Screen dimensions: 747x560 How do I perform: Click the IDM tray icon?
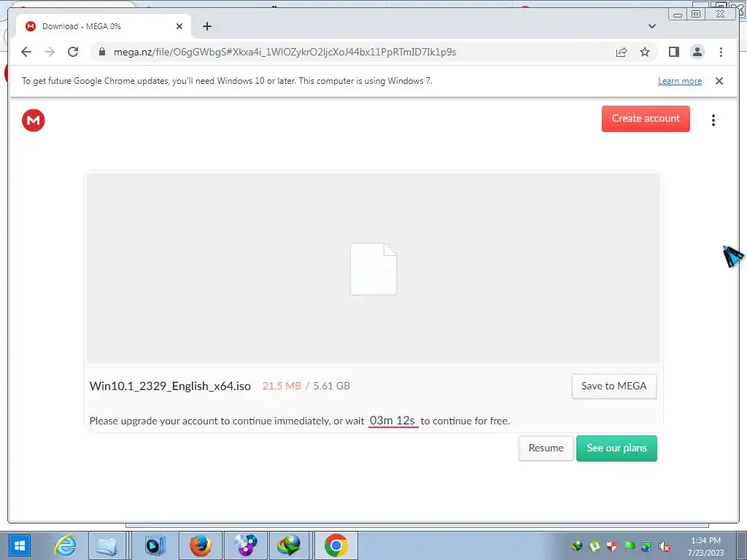tap(577, 546)
